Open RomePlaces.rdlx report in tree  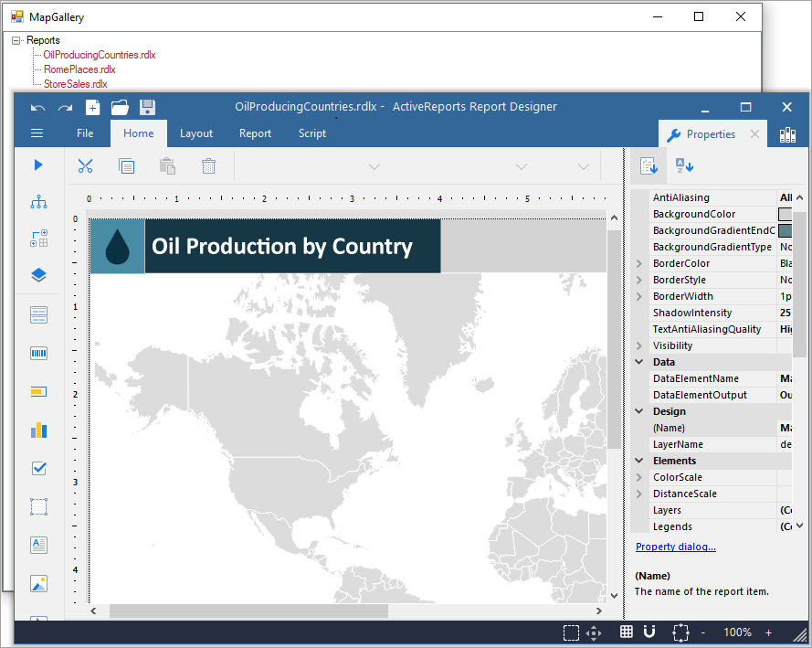click(79, 69)
